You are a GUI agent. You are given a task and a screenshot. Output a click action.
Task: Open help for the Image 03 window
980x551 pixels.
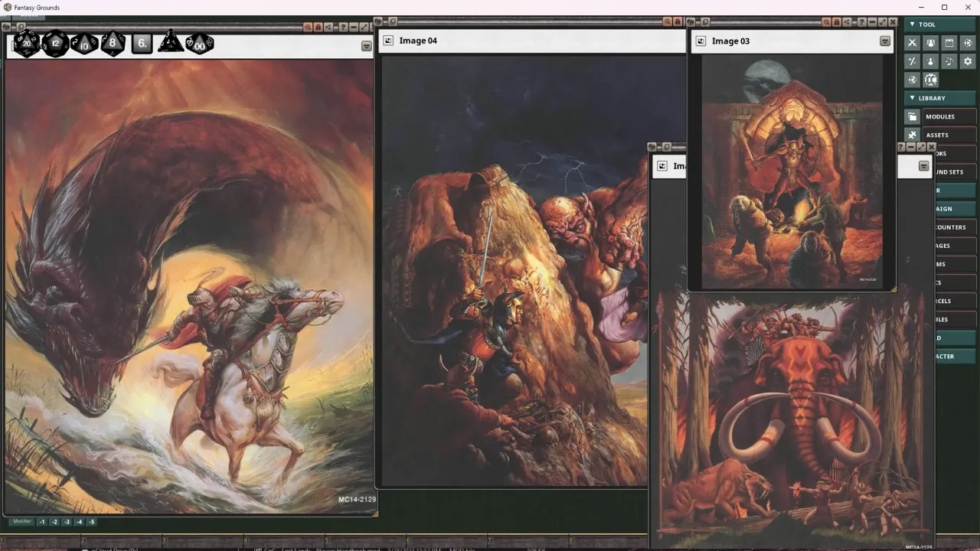coord(861,22)
